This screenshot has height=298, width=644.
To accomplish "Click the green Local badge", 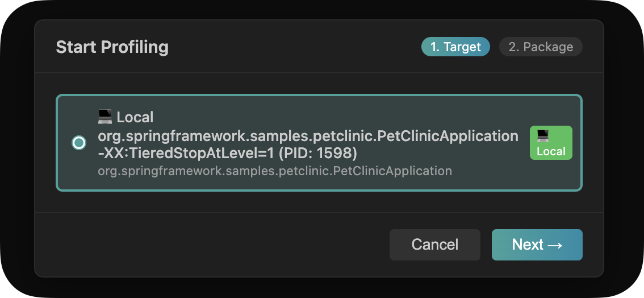I will click(x=551, y=143).
